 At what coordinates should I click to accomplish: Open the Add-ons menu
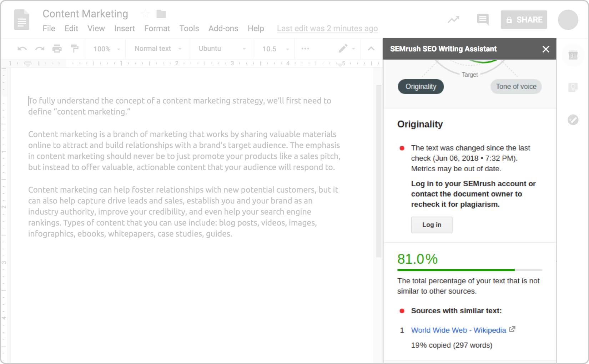223,29
